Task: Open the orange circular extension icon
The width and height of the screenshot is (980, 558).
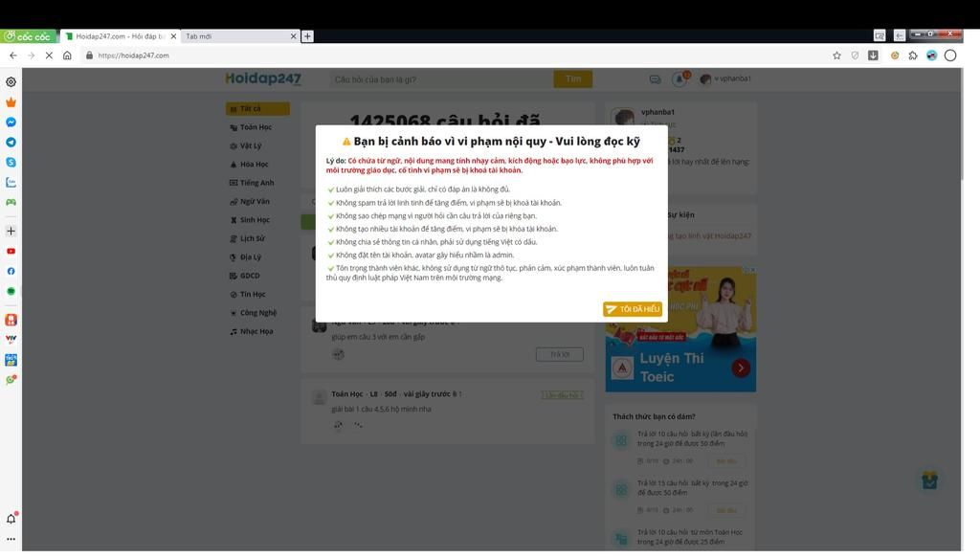Action: pos(895,55)
